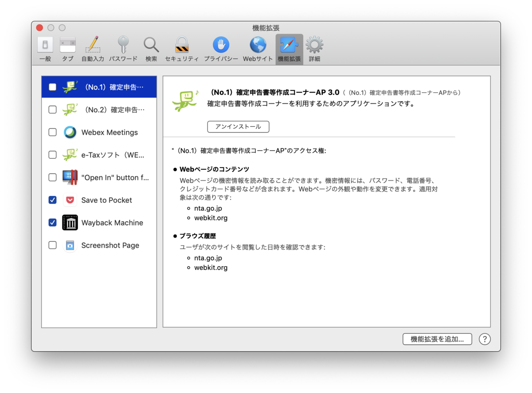Open the タブ (Tabs) preferences icon
532x393 pixels.
coord(68,45)
